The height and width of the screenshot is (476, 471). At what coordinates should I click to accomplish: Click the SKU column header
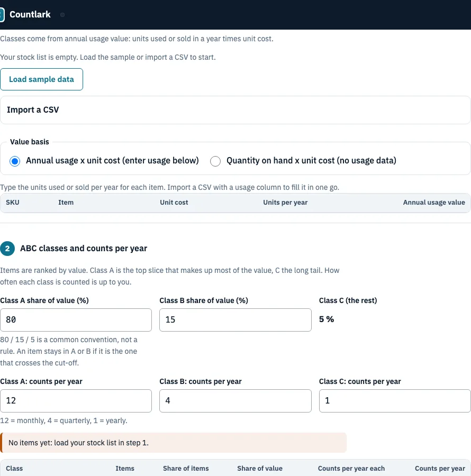click(x=13, y=203)
